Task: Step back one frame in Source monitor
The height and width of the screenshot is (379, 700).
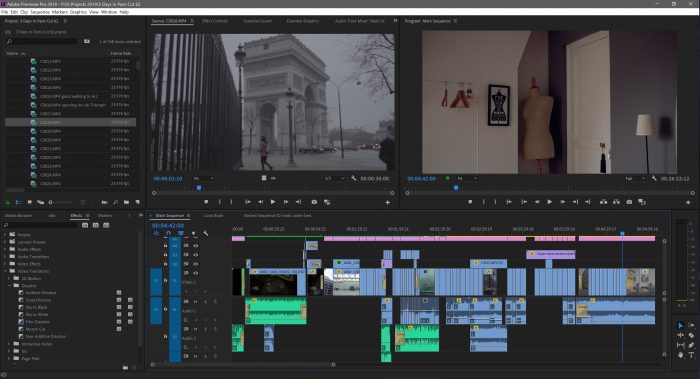Action: [x=260, y=202]
